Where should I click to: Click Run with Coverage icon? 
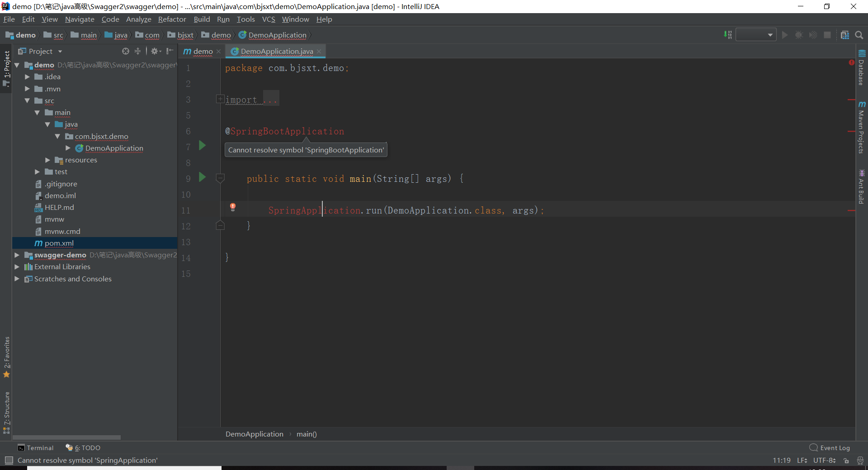(813, 35)
